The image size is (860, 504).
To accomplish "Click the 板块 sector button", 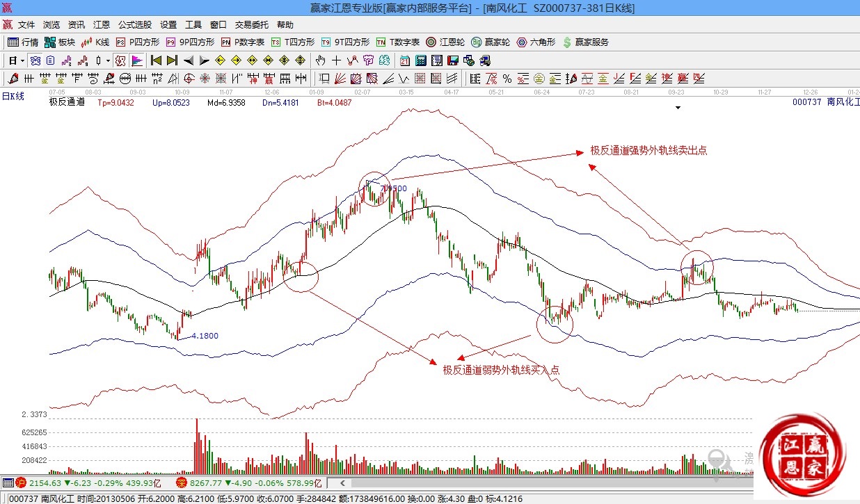I will pos(60,42).
